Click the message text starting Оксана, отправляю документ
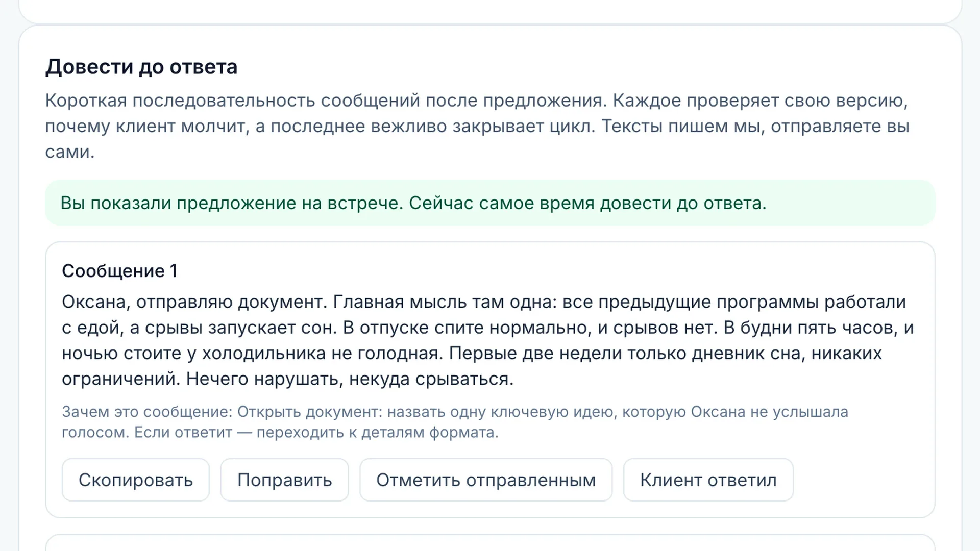Viewport: 980px width, 551px height. 488,340
